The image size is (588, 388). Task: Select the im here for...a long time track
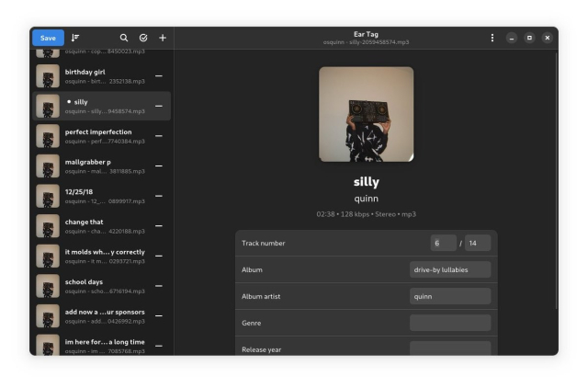pos(102,344)
